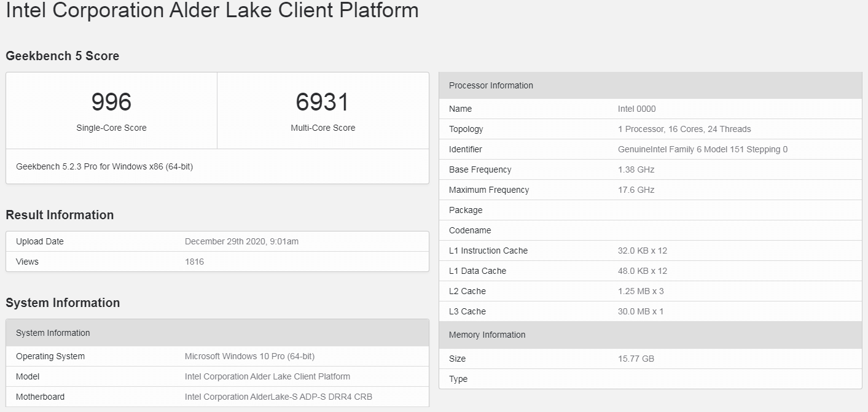This screenshot has width=868, height=412.
Task: Click the maximum frequency value "17.6 GHz"
Action: click(636, 190)
